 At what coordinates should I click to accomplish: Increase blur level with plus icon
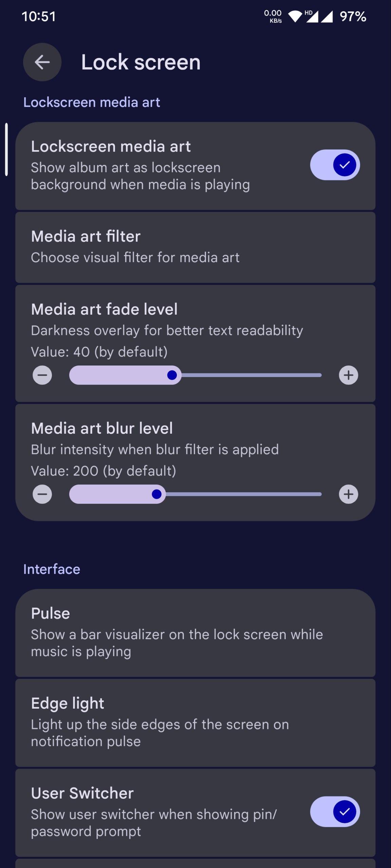[348, 494]
